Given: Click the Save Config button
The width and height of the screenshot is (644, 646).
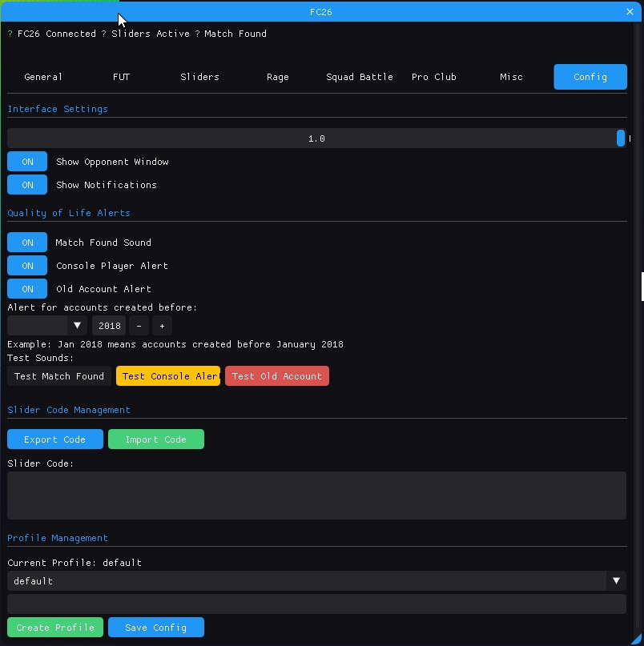Looking at the screenshot, I should [x=156, y=628].
